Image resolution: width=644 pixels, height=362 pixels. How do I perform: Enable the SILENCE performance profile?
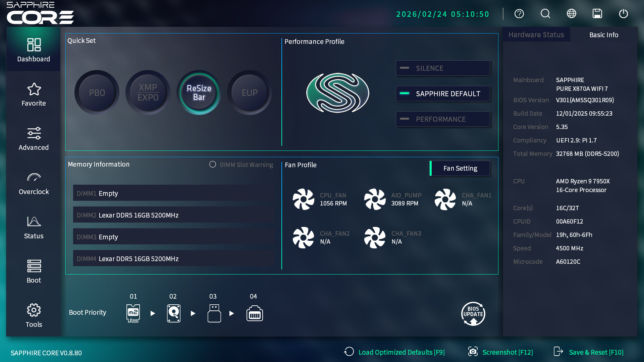[x=443, y=68]
